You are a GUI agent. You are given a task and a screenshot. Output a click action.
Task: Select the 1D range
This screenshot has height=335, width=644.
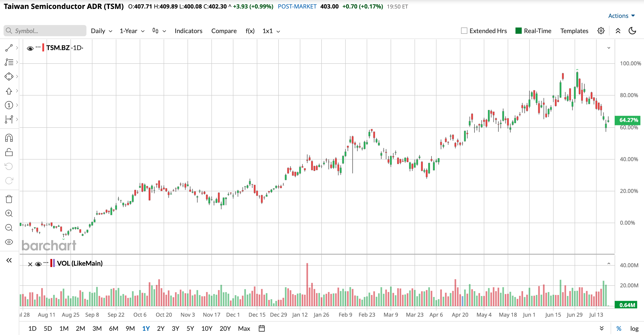coord(32,328)
